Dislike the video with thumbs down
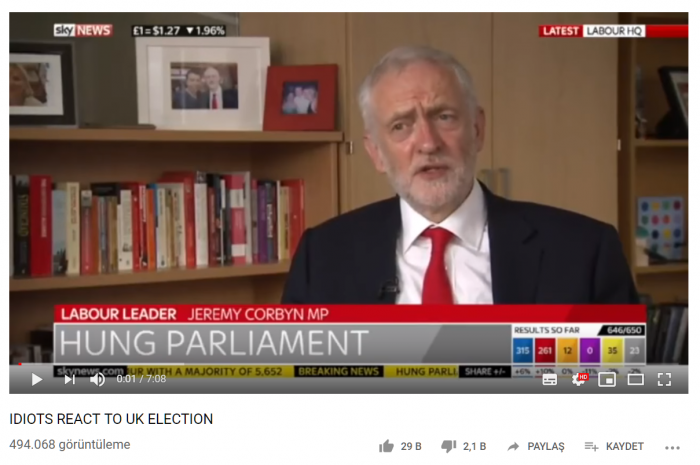This screenshot has height=465, width=700. tap(449, 446)
